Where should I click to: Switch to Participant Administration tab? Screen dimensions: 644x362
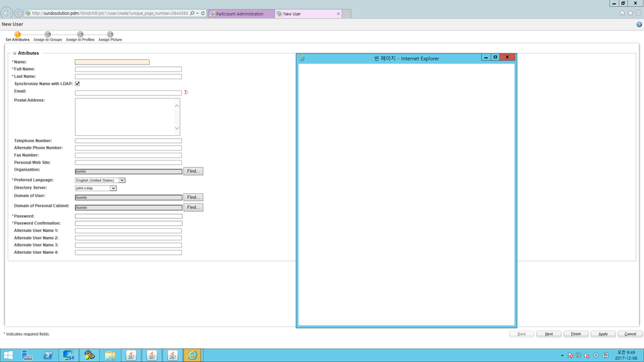click(x=241, y=14)
